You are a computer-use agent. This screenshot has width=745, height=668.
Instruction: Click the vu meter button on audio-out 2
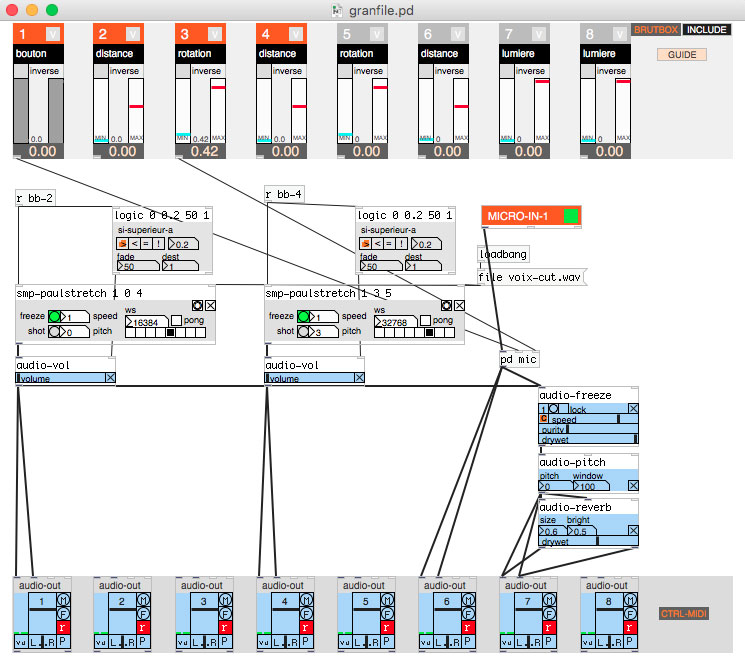101,642
